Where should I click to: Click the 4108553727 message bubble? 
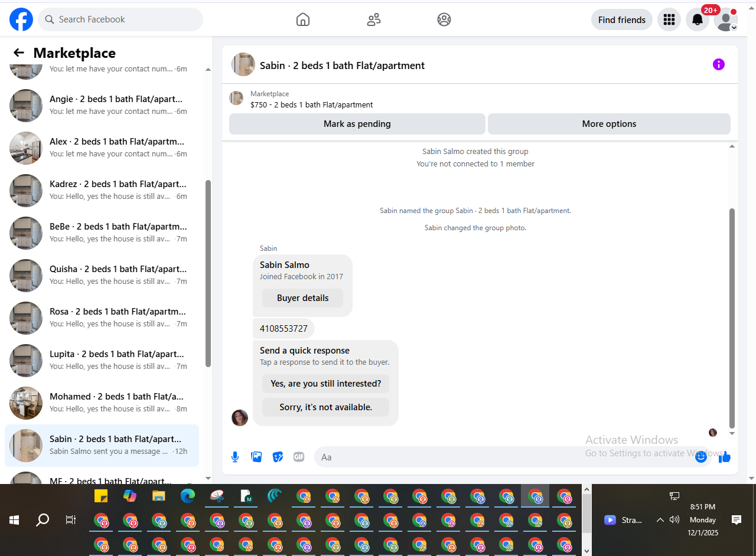coord(283,328)
